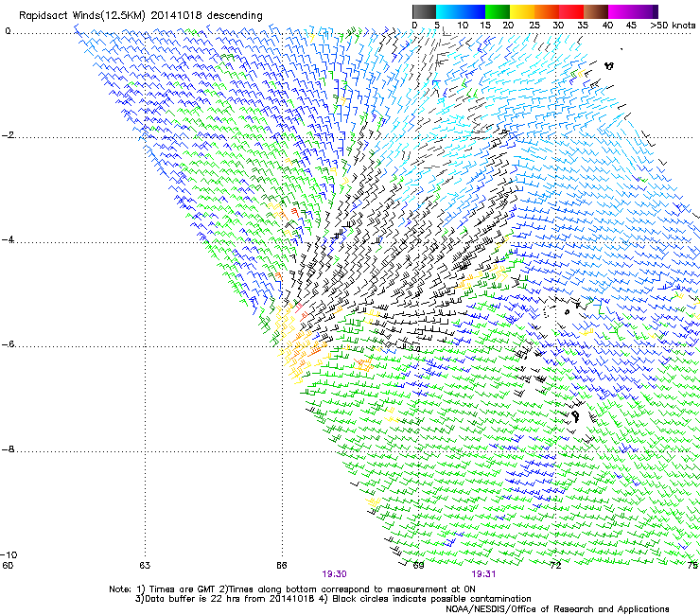Click the yellow 20-25 knots legend color
The height and width of the screenshot is (615, 700).
(522, 11)
